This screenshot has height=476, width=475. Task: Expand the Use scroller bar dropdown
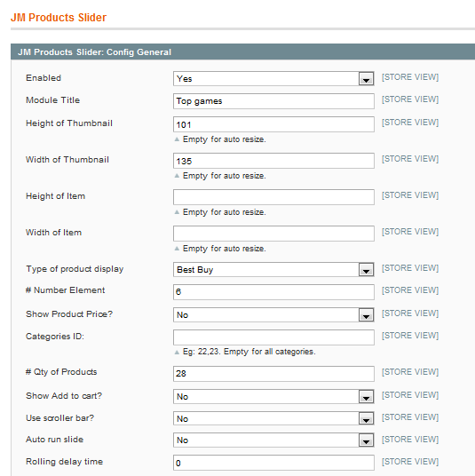click(273, 418)
